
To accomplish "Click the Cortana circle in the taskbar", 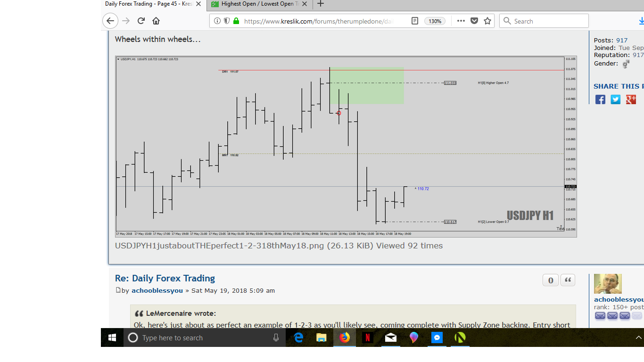I will tap(133, 337).
